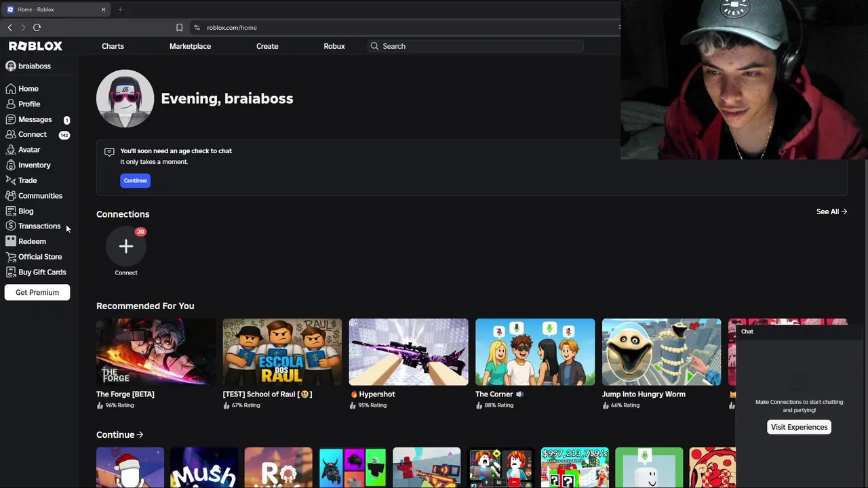Click the Roblox logo in header
This screenshot has height=488, width=868.
tap(35, 46)
